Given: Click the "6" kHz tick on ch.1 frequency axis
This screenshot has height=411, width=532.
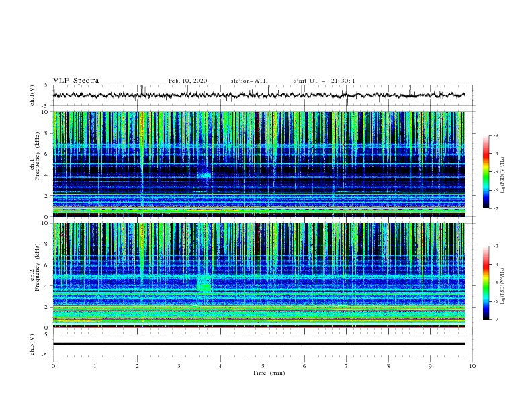Looking at the screenshot, I should point(48,154).
